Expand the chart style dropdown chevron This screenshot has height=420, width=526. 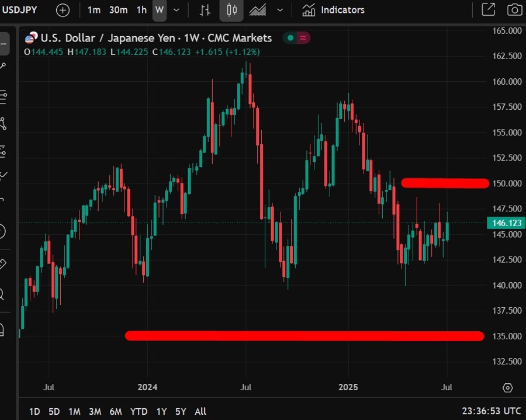[280, 11]
